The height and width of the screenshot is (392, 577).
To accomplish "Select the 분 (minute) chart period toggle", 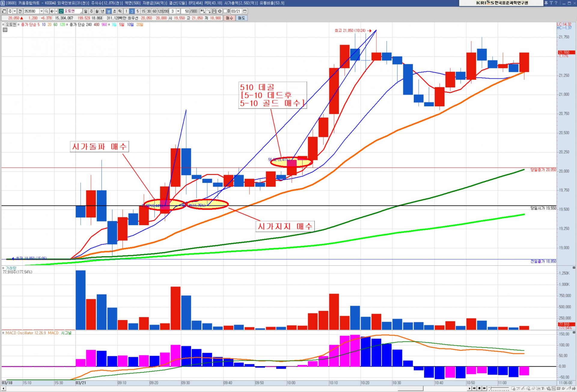I will click(x=109, y=11).
